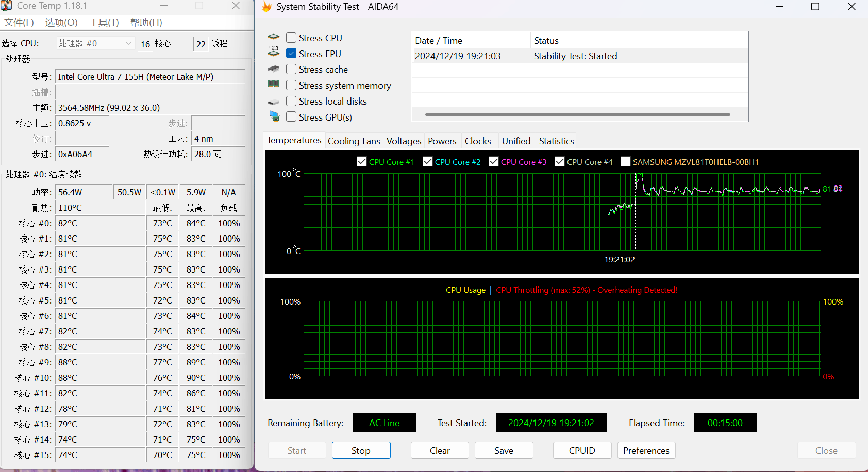Viewport: 868px width, 472px height.
Task: Click the CPU chip icon beside Stress CPU
Action: (273, 37)
